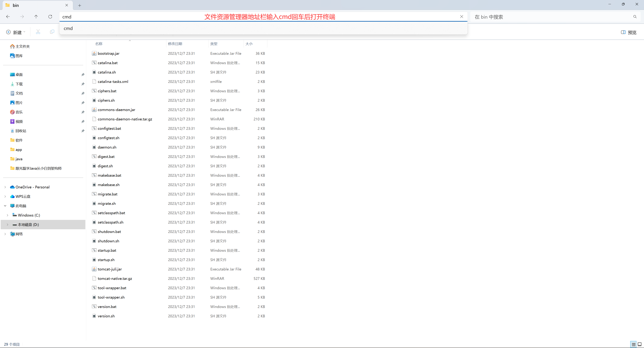
Task: Select catalina.bat file
Action: click(108, 63)
